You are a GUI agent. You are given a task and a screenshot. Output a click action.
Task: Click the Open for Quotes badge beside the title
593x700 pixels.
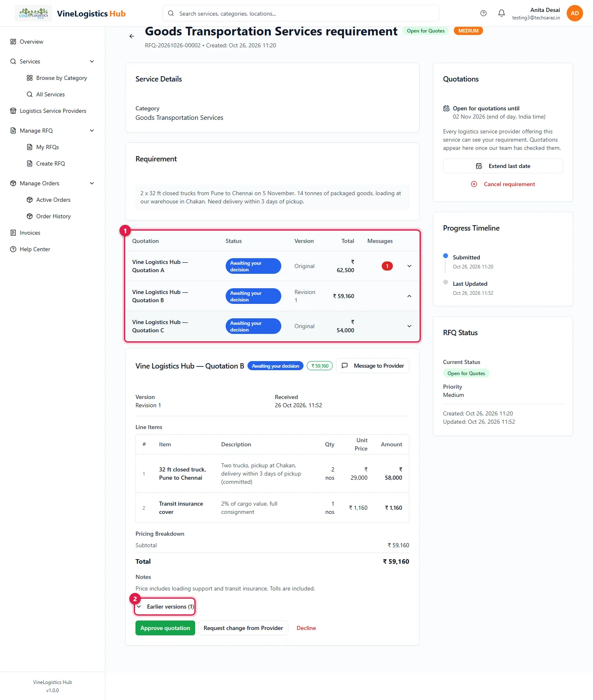[x=426, y=31]
